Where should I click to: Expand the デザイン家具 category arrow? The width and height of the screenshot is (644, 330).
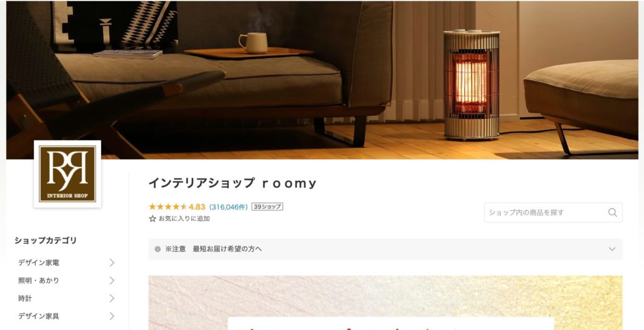click(x=112, y=316)
